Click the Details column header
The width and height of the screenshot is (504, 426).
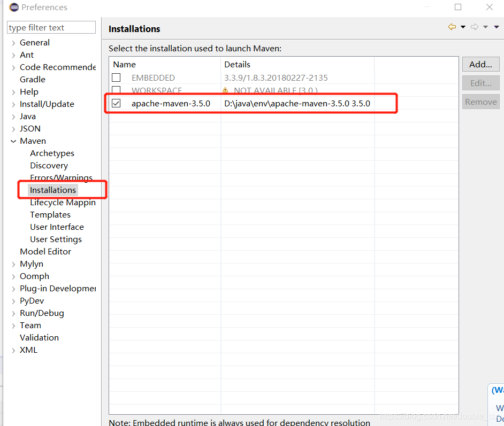tap(297, 64)
